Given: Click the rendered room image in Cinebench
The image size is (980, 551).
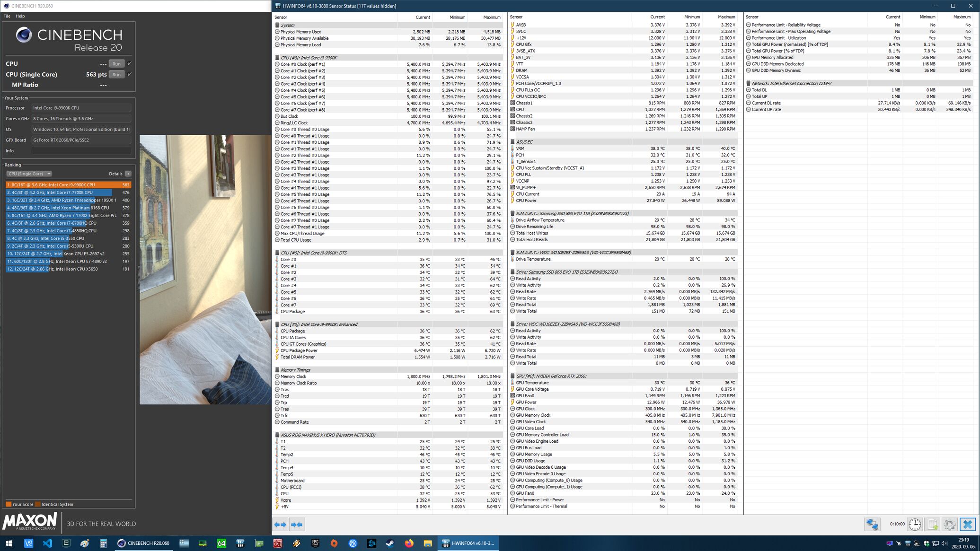Looking at the screenshot, I should 205,270.
